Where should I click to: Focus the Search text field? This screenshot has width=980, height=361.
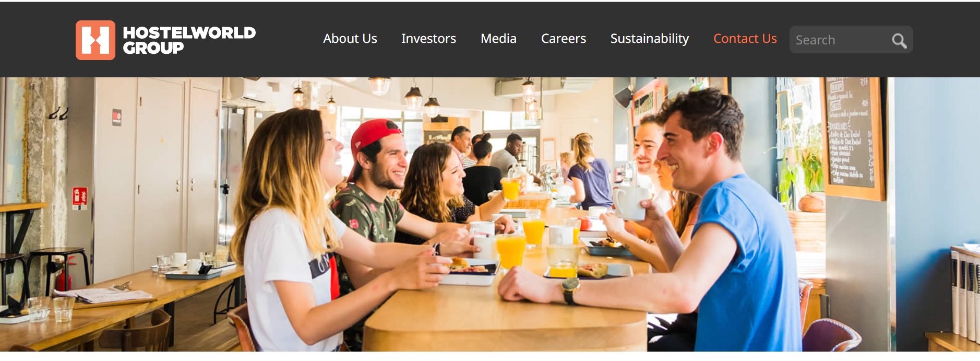[x=840, y=40]
